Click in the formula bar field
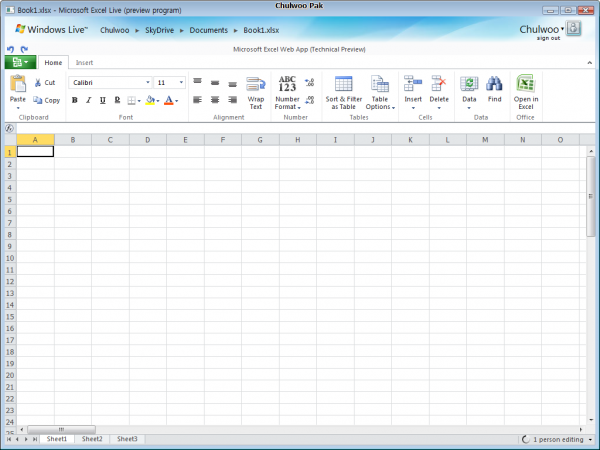600x450 pixels. (305, 128)
